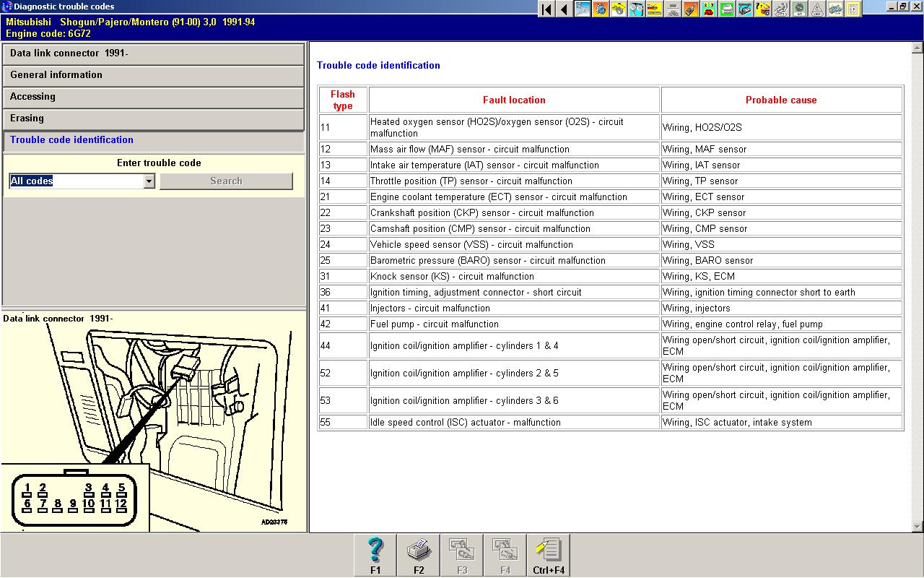Open the All codes dropdown list
The height and width of the screenshot is (578, 924).
pos(149,181)
